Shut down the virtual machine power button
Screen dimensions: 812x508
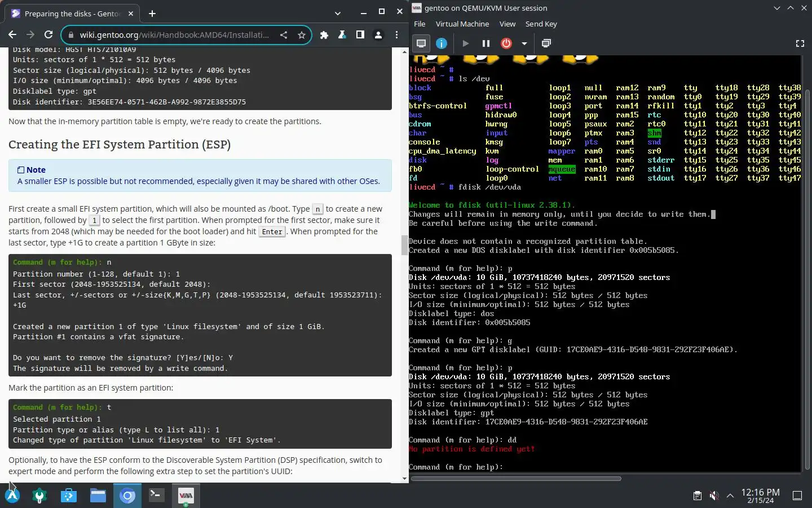[x=506, y=43]
